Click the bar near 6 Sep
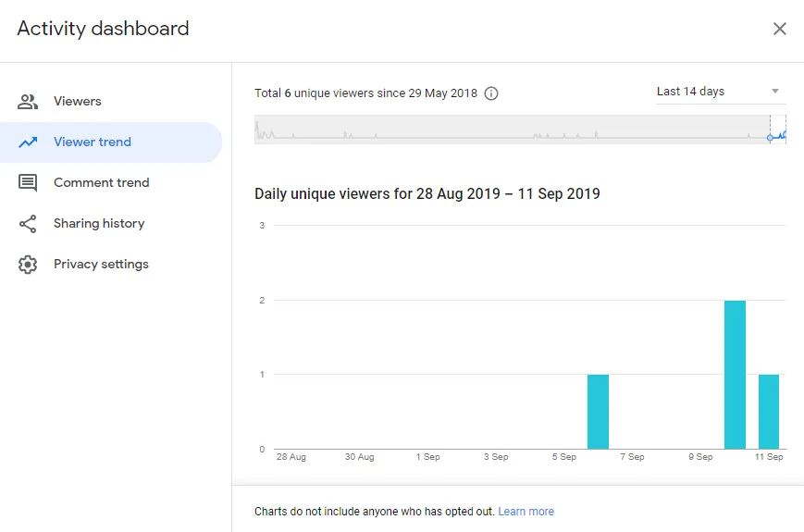This screenshot has height=532, width=804. 598,412
